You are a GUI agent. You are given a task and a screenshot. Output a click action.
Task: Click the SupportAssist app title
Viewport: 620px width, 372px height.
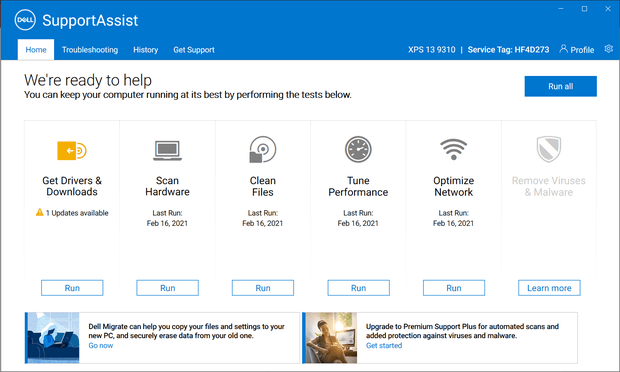[90, 21]
